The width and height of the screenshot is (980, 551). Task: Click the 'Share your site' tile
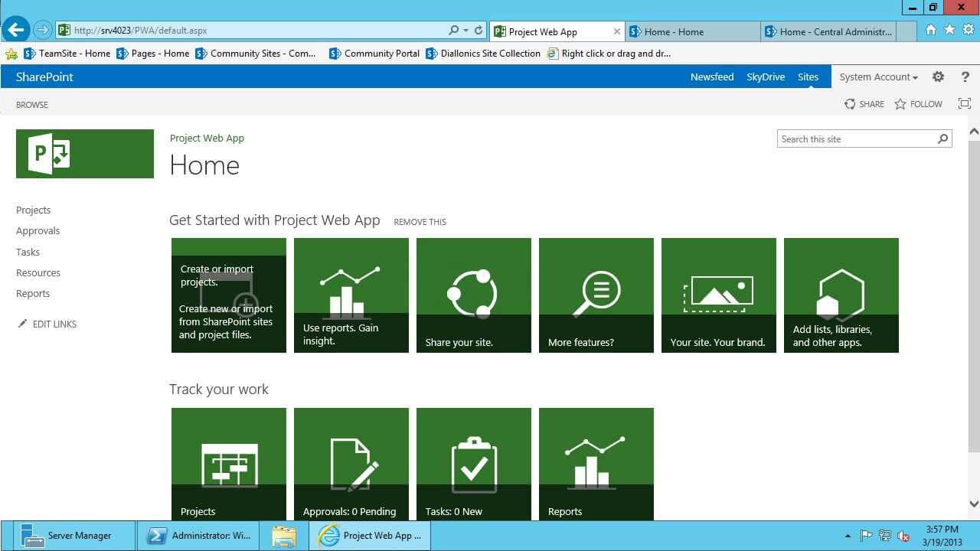click(x=474, y=295)
